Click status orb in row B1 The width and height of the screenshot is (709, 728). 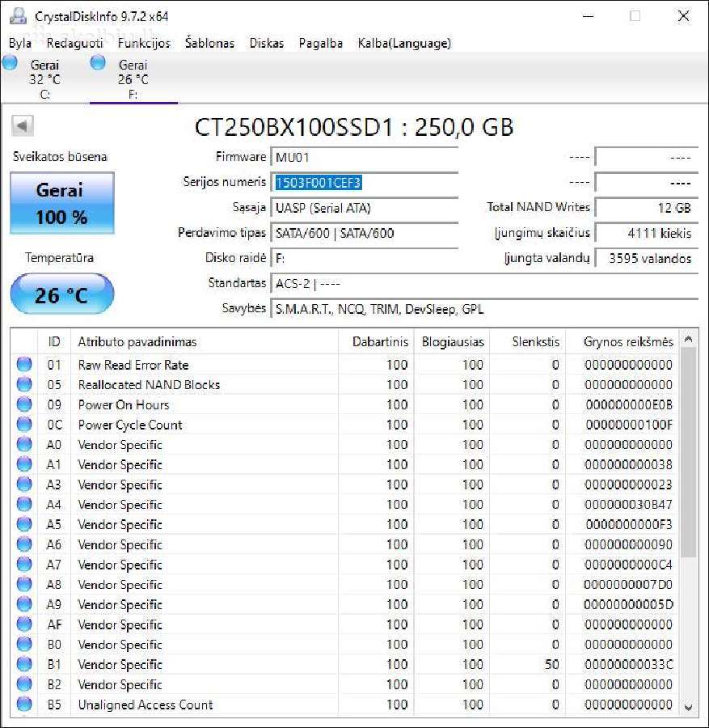24,664
